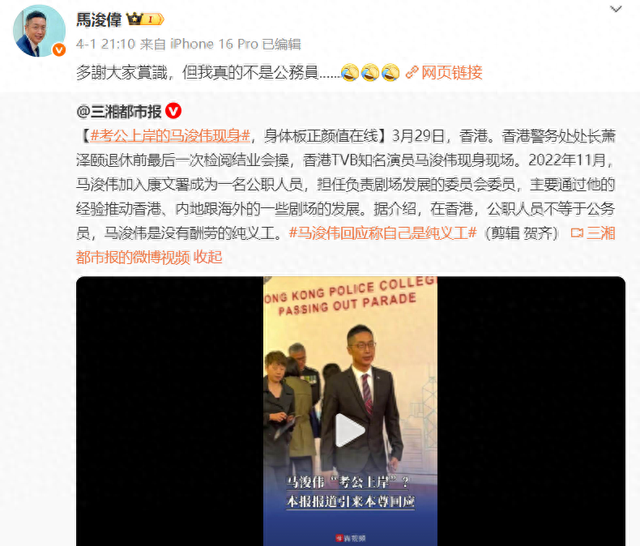The height and width of the screenshot is (546, 640).
Task: Click the post timestamp 4-1 21:10
Action: coord(105,44)
